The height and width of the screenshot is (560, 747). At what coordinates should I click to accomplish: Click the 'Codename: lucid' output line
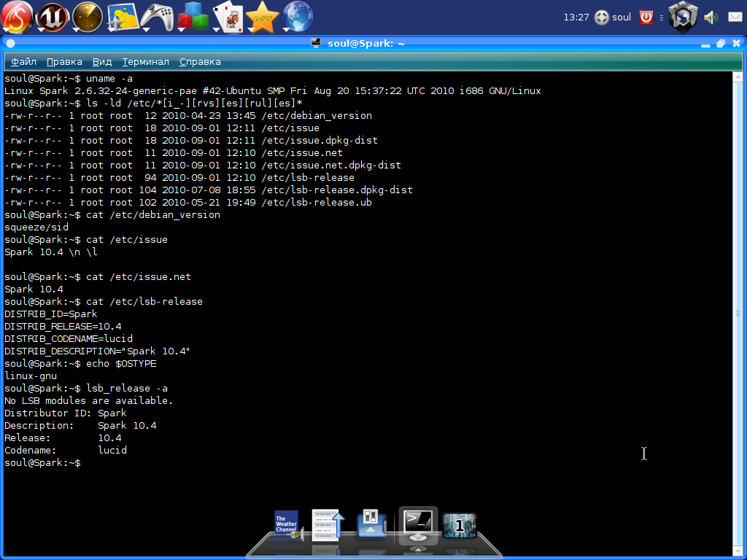point(66,450)
